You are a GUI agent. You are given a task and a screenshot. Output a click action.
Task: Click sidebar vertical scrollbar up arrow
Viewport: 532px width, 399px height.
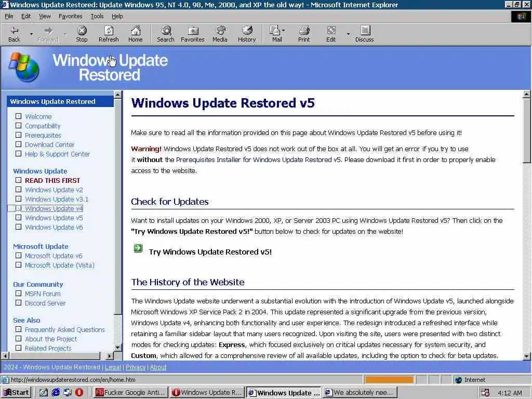(x=118, y=95)
